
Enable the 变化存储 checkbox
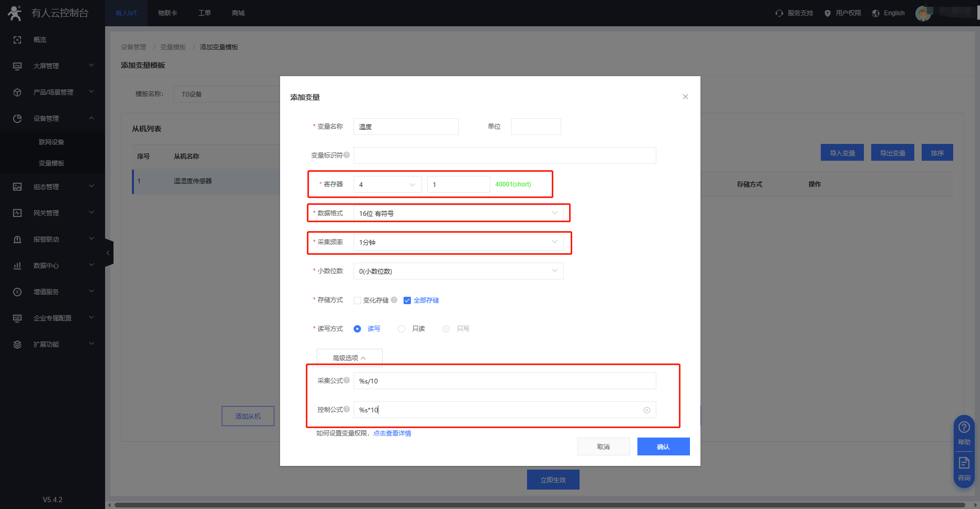[357, 300]
